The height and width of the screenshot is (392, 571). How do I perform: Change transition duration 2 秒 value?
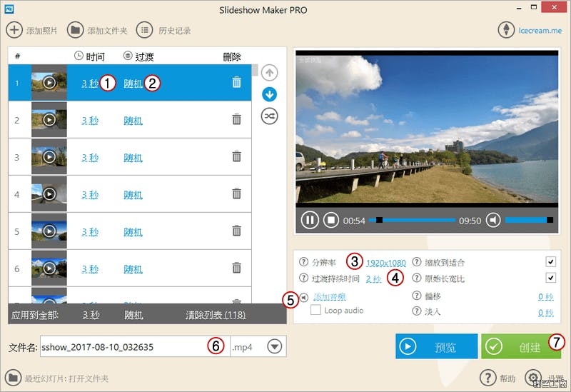(373, 278)
